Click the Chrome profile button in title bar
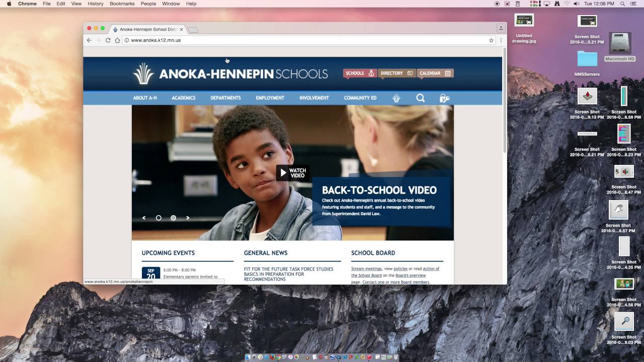This screenshot has height=362, width=644. point(501,28)
